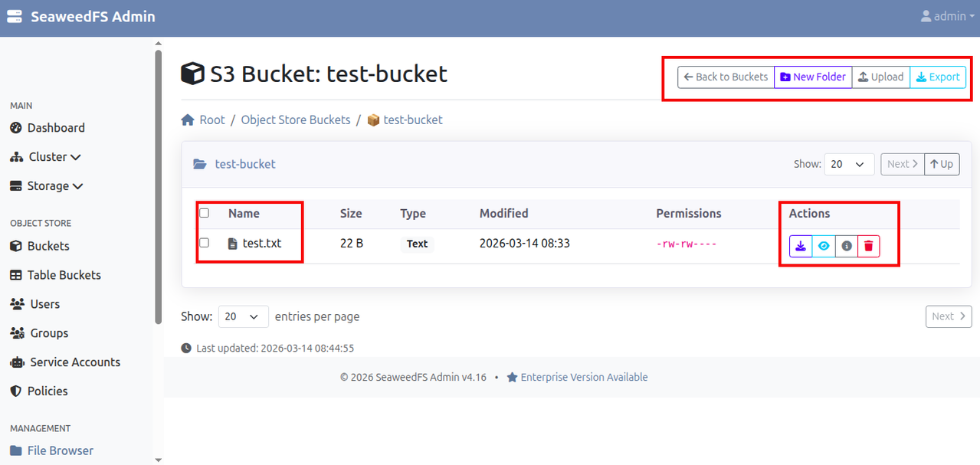Click the Table Buckets grid icon
980x465 pixels.
15,275
